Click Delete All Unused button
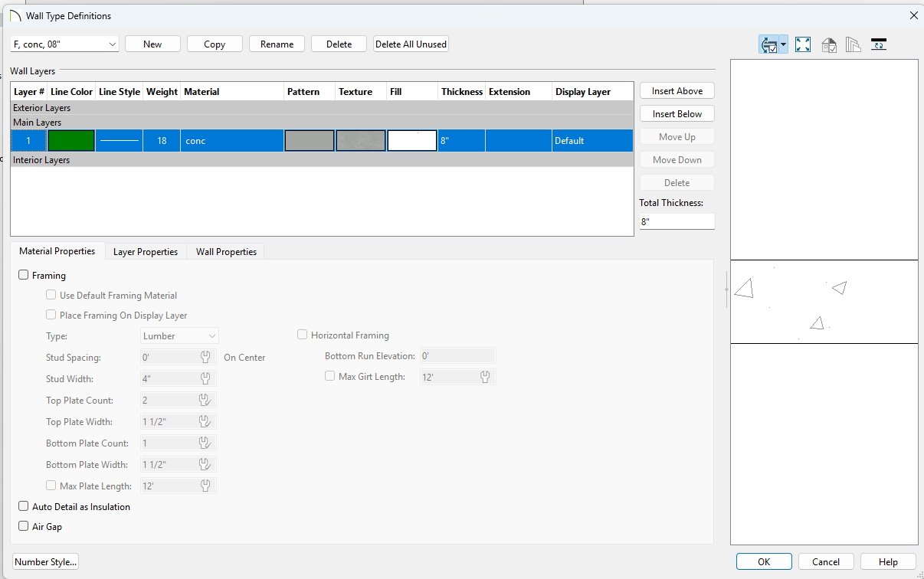Viewport: 924px width, 579px height. pyautogui.click(x=411, y=44)
